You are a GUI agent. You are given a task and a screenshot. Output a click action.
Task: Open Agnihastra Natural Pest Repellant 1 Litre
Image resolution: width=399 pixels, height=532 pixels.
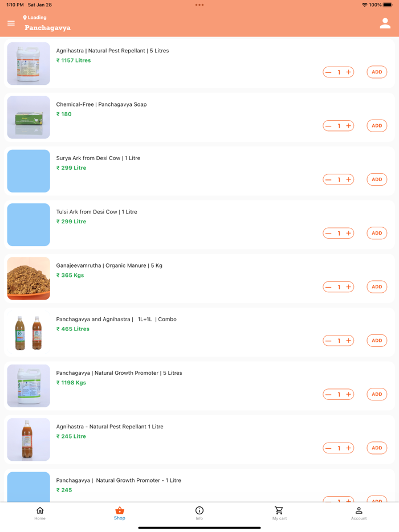click(109, 427)
